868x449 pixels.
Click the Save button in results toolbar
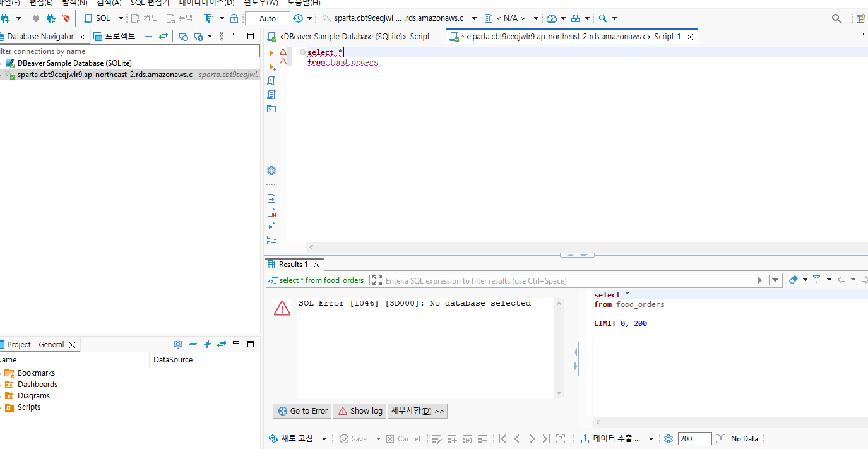353,439
